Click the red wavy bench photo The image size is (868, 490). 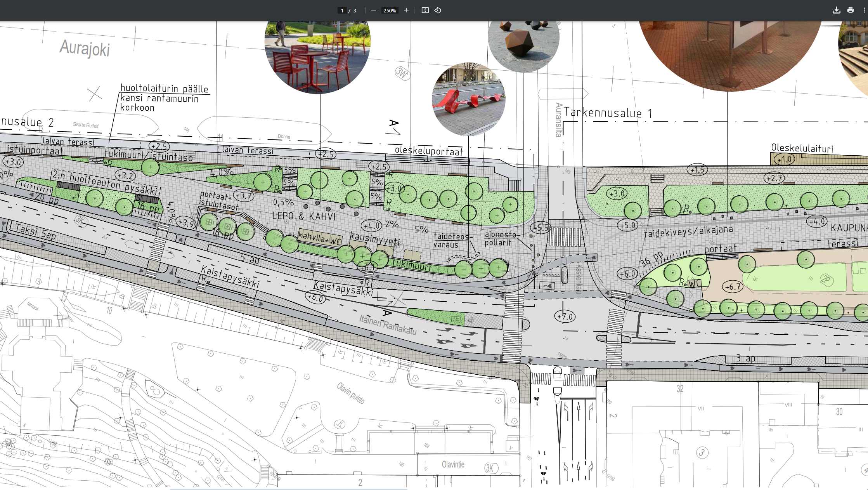tap(468, 99)
